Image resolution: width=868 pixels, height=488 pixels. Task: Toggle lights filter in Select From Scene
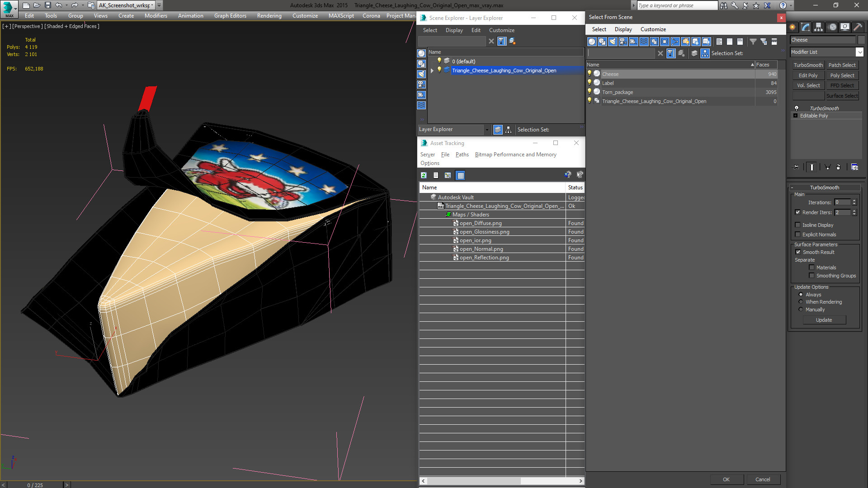click(613, 42)
